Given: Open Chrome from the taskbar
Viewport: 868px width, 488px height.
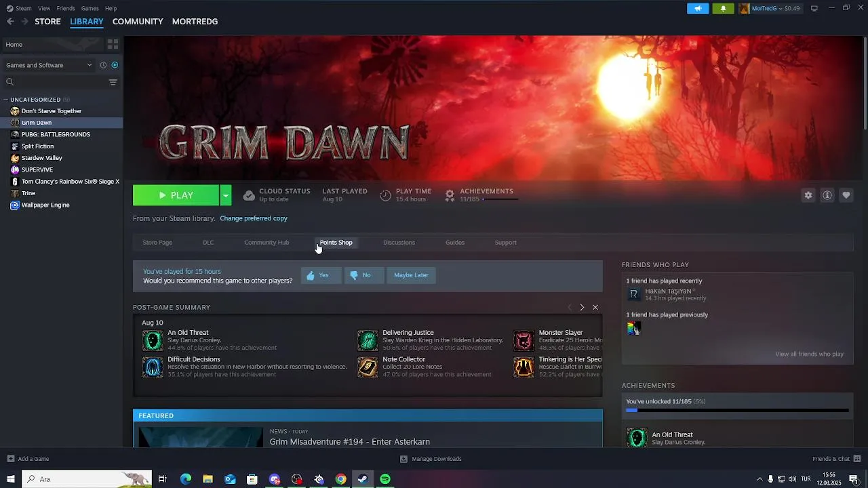Looking at the screenshot, I should [x=341, y=479].
